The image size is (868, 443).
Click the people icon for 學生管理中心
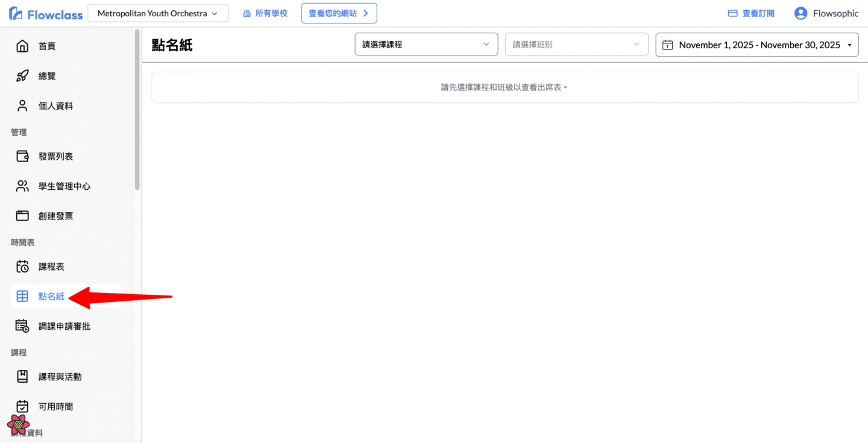click(x=22, y=186)
